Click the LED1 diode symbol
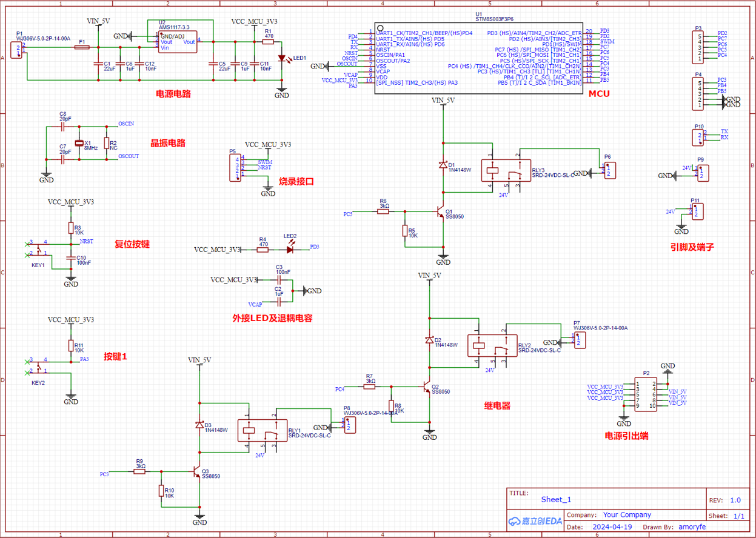The width and height of the screenshot is (756, 538). [x=282, y=59]
